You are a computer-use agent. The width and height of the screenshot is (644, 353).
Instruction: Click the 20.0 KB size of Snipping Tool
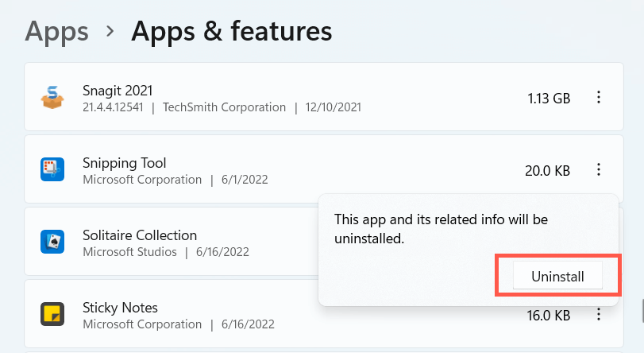(547, 170)
